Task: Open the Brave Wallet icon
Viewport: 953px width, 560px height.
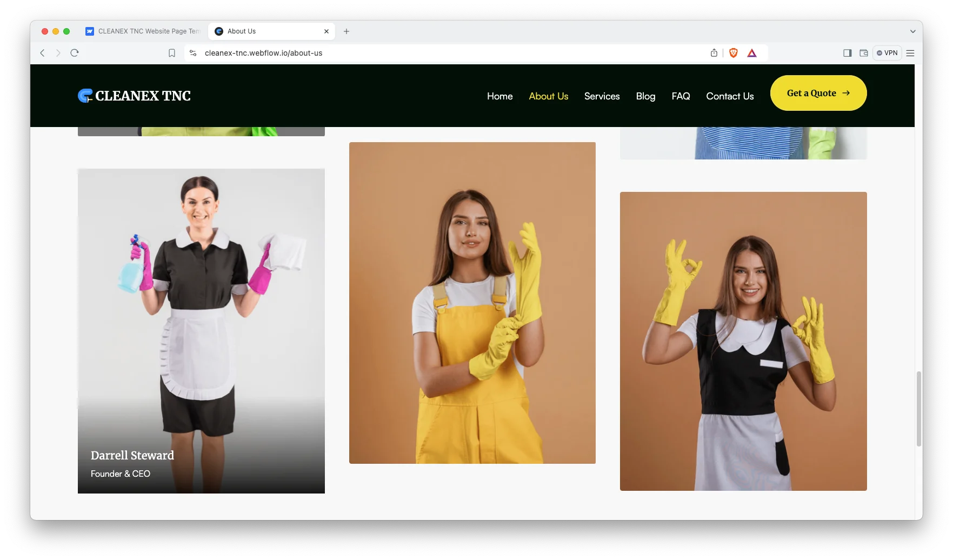Action: click(864, 53)
